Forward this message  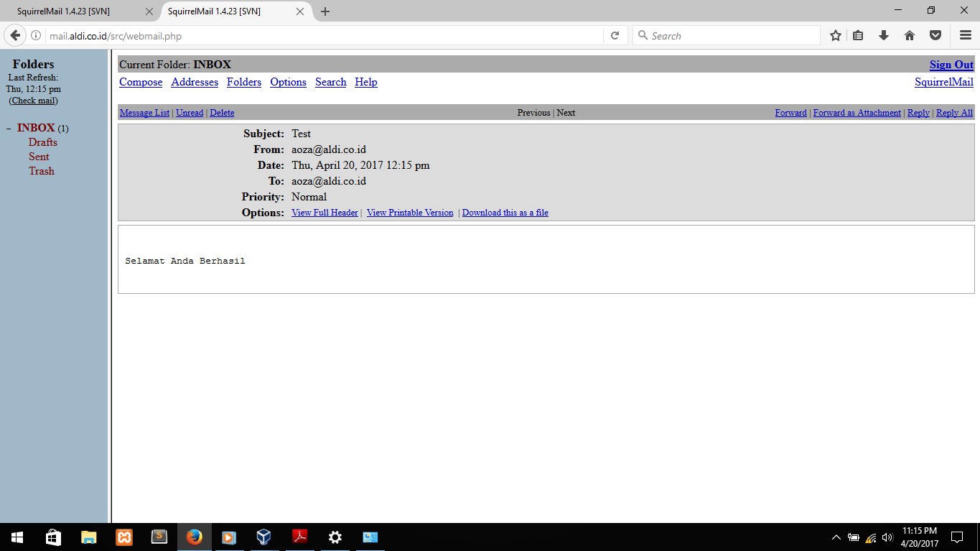pyautogui.click(x=791, y=113)
